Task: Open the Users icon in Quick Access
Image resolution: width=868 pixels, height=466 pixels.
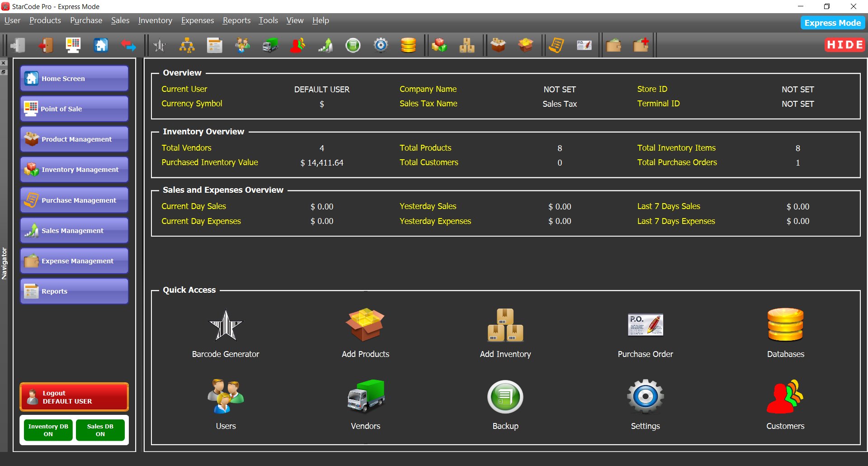Action: (x=226, y=397)
